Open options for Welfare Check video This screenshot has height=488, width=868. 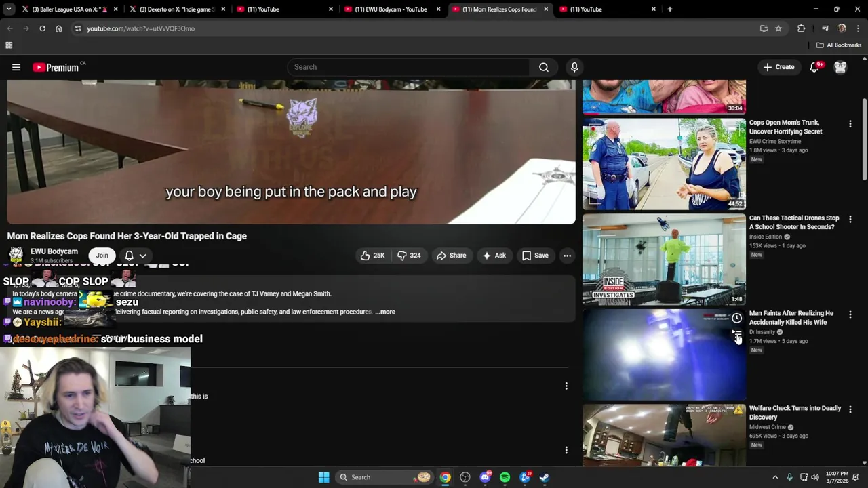point(850,409)
